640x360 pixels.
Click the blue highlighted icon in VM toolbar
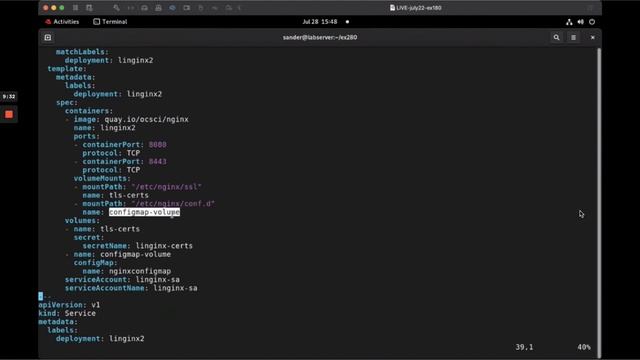tap(172, 8)
